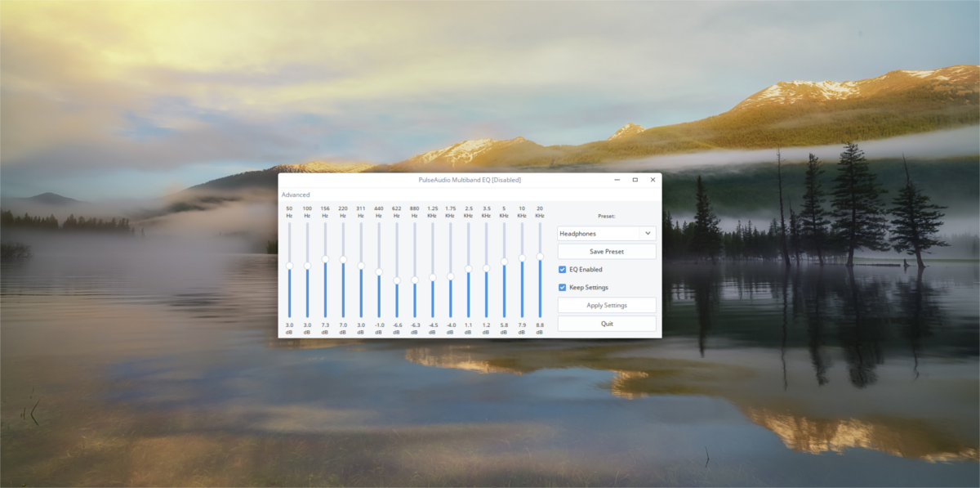
Task: Click the '440 Hz' band label
Action: [379, 212]
